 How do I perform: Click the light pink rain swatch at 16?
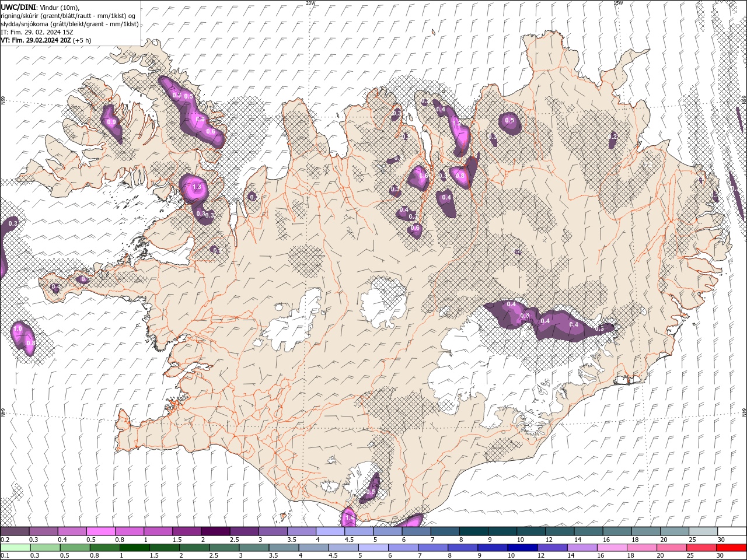click(612, 548)
